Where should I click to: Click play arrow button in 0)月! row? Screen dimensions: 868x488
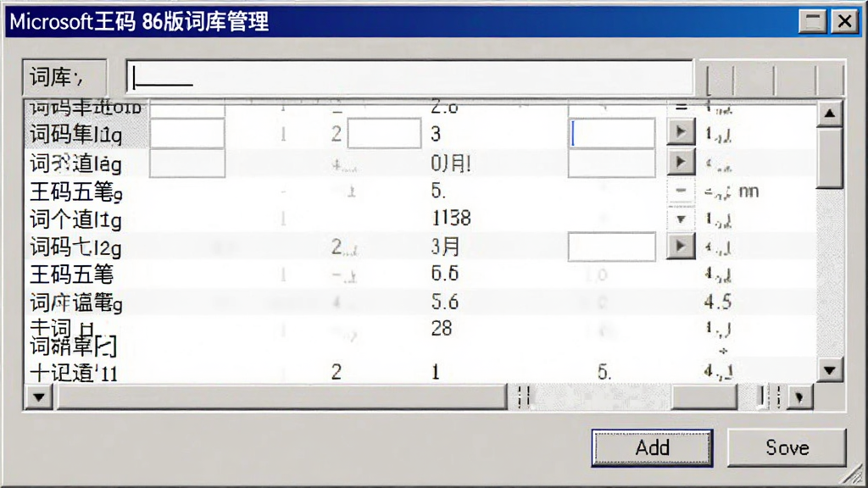point(681,162)
